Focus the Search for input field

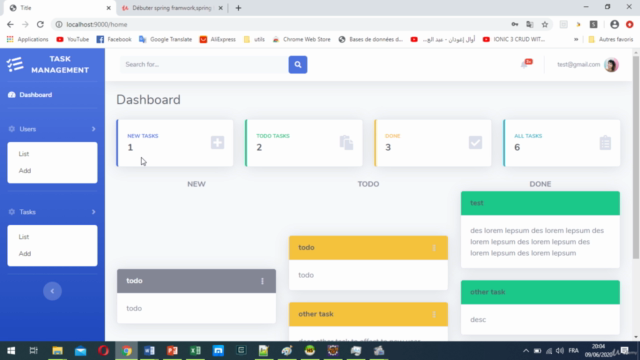click(204, 64)
